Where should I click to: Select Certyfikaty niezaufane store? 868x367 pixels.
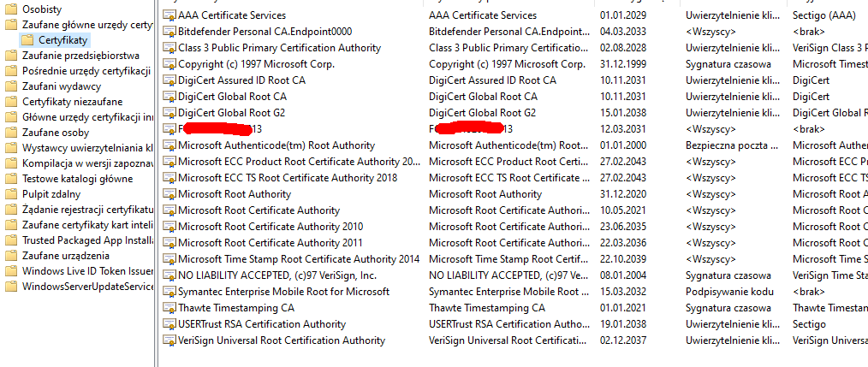(73, 102)
